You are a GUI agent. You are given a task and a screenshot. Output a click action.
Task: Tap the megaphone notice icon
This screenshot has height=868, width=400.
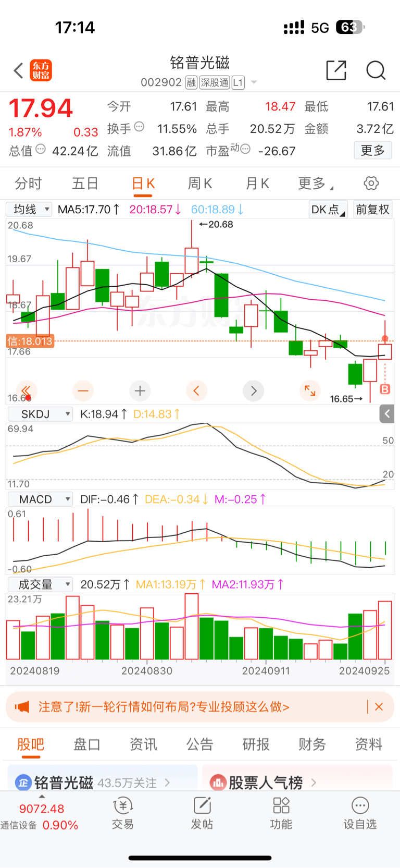coord(22,707)
